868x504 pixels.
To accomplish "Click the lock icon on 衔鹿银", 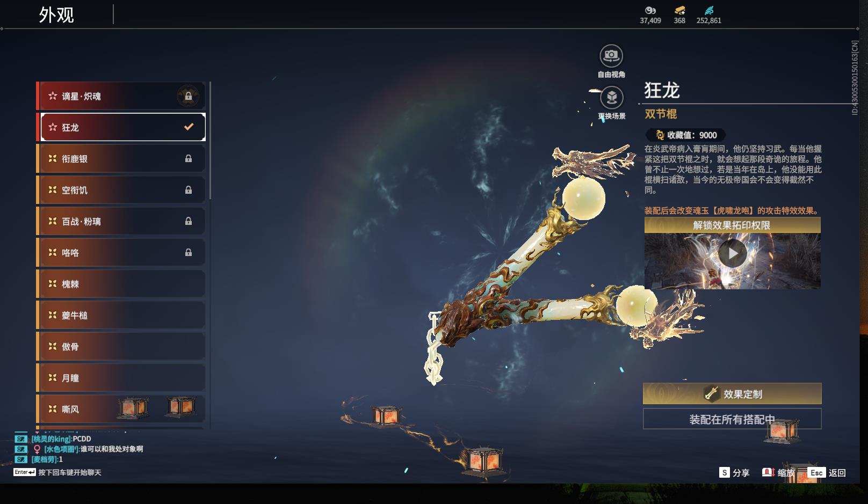I will (189, 159).
